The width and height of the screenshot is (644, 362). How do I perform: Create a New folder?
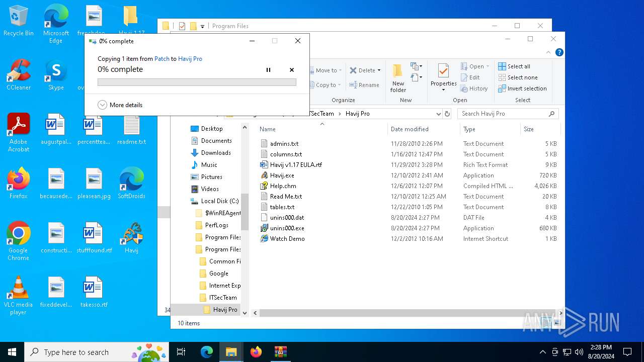398,78
